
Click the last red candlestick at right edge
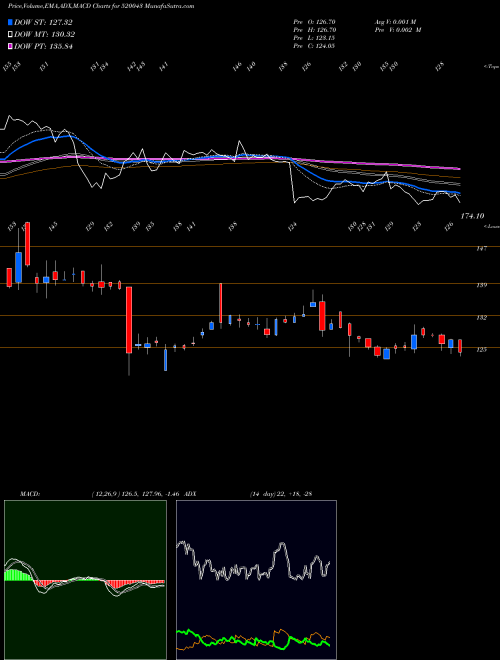(x=460, y=346)
